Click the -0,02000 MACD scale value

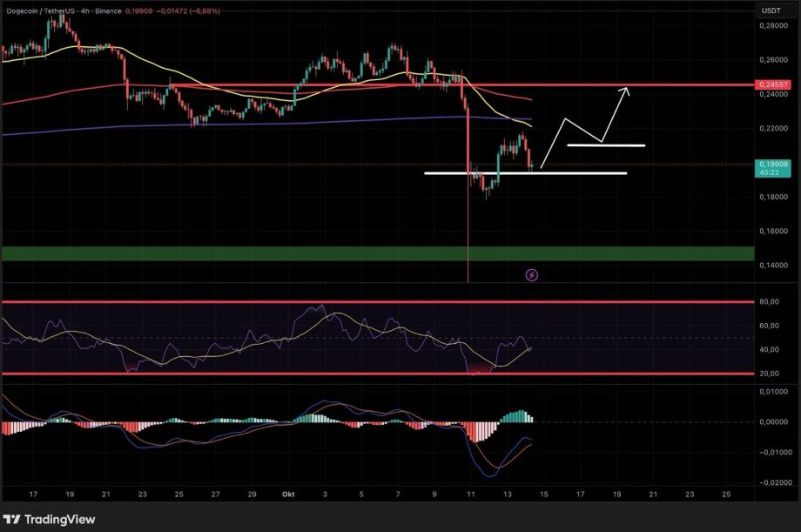pos(772,482)
